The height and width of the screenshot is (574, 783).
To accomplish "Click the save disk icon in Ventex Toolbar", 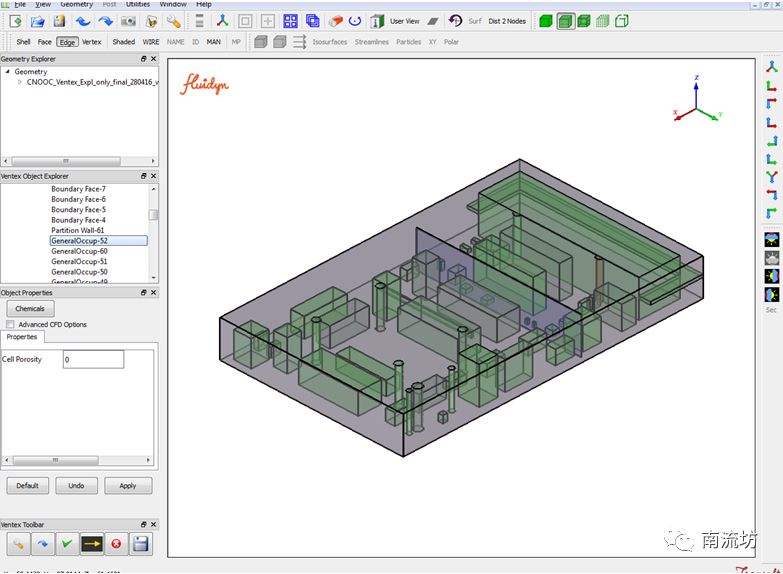I will pos(141,544).
